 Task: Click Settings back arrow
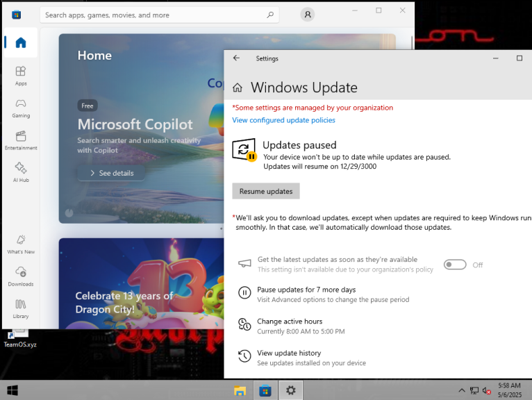(236, 58)
